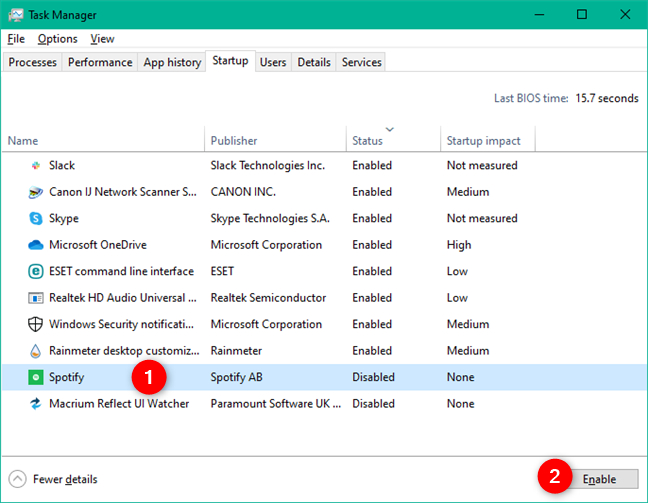Click the Rainmeter water drop icon
This screenshot has width=648, height=503.
point(36,351)
